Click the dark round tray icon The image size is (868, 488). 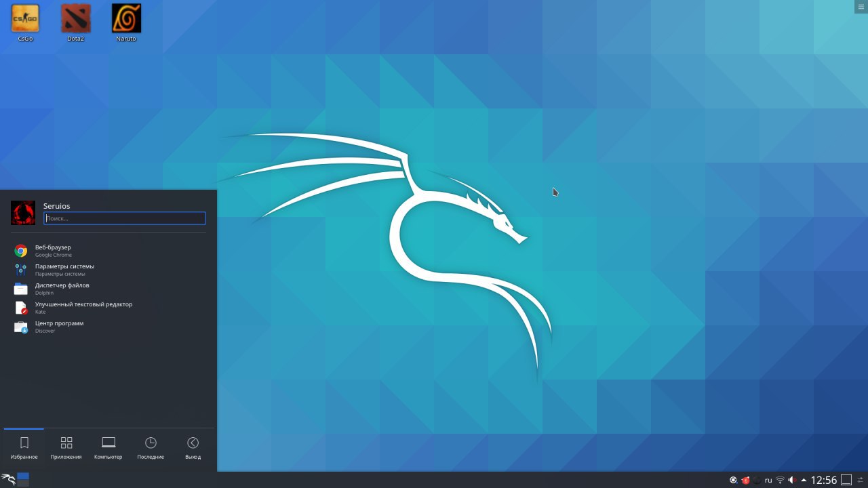[757, 480]
